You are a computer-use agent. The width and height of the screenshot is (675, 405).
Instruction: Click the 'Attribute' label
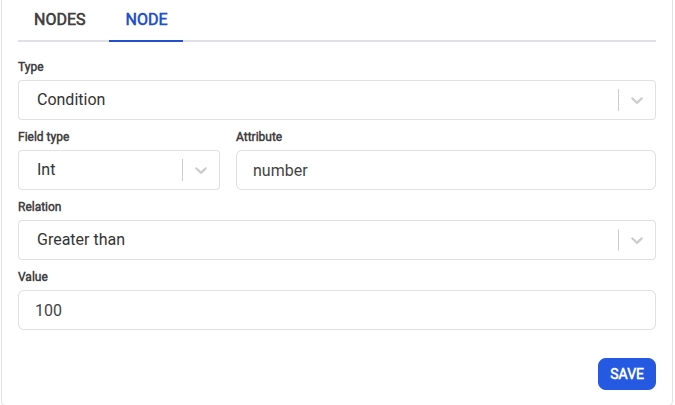(x=259, y=137)
